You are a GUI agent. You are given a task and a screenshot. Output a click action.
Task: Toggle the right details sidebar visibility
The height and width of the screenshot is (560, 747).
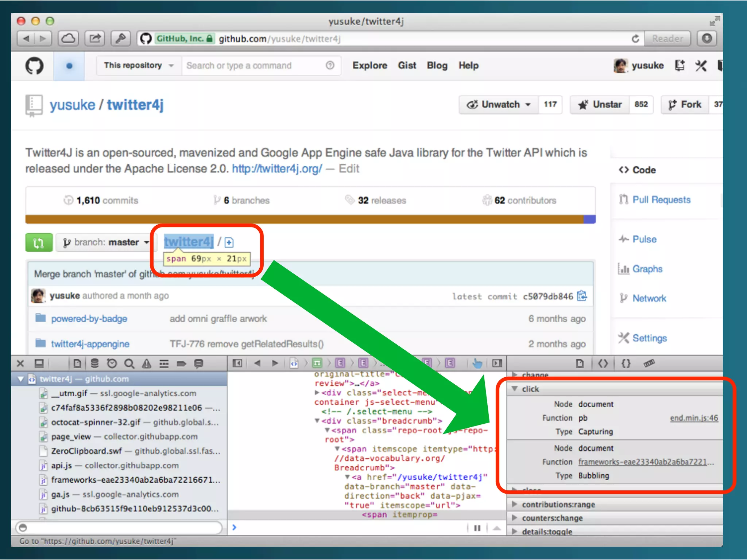click(497, 363)
